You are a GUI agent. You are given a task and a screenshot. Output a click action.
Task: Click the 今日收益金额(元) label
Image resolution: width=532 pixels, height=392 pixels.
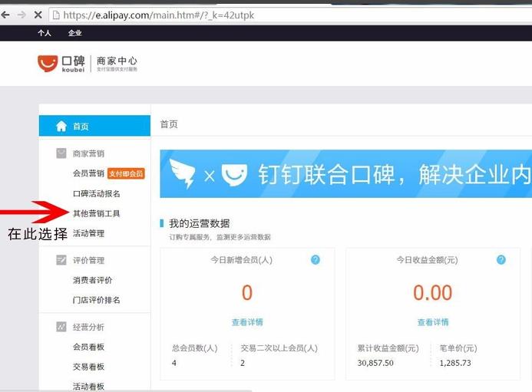point(427,260)
